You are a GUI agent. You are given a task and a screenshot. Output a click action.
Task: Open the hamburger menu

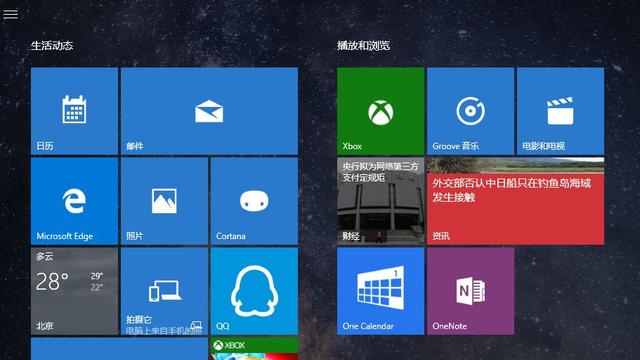coord(10,14)
